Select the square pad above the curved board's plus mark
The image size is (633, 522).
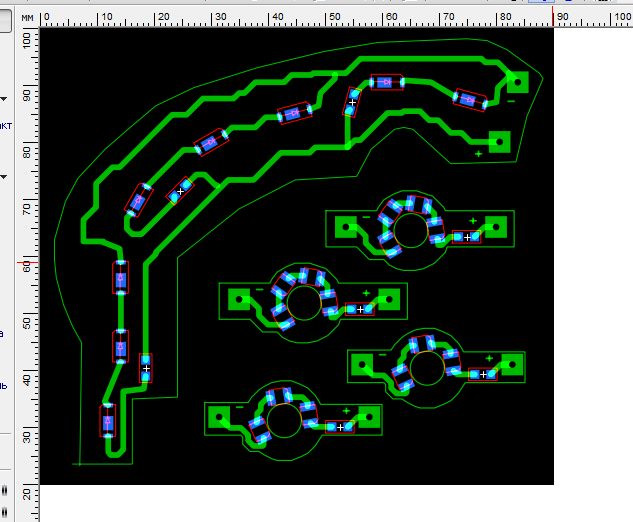tap(499, 142)
